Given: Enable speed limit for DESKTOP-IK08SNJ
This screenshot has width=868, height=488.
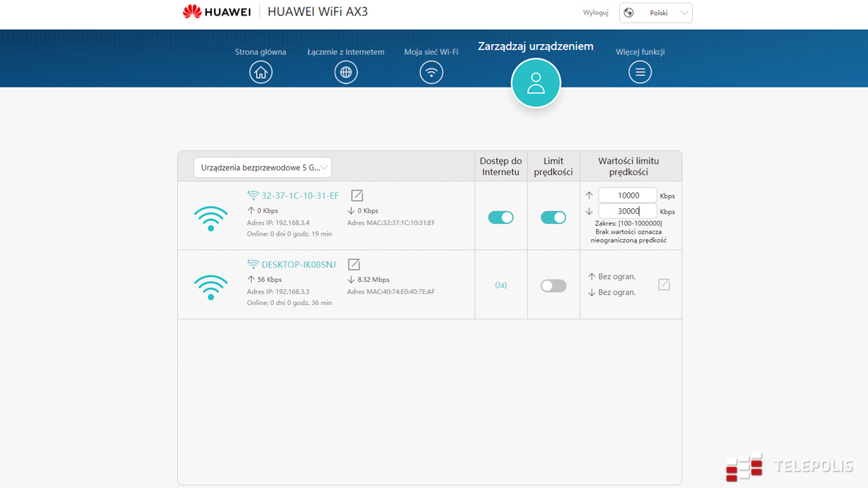Looking at the screenshot, I should click(x=553, y=286).
